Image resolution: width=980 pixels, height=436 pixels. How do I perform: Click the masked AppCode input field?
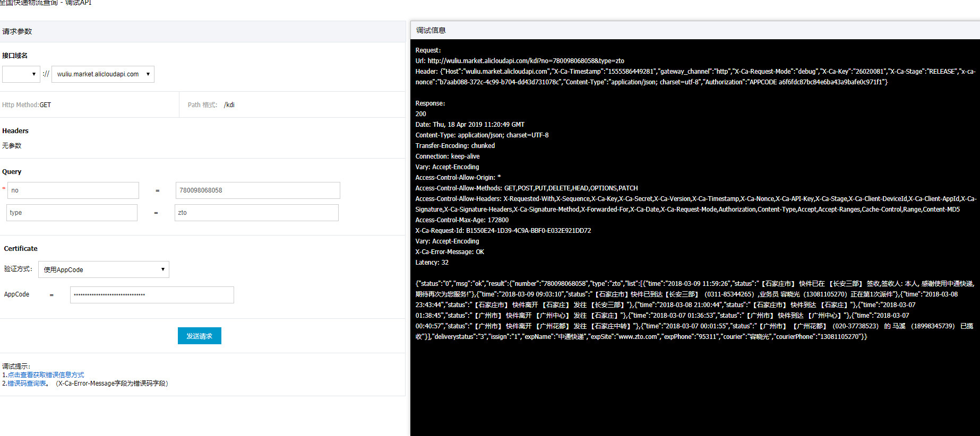click(x=152, y=295)
